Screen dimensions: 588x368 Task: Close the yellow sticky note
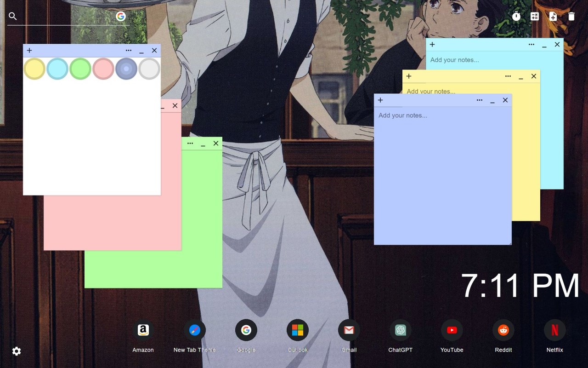(x=534, y=76)
